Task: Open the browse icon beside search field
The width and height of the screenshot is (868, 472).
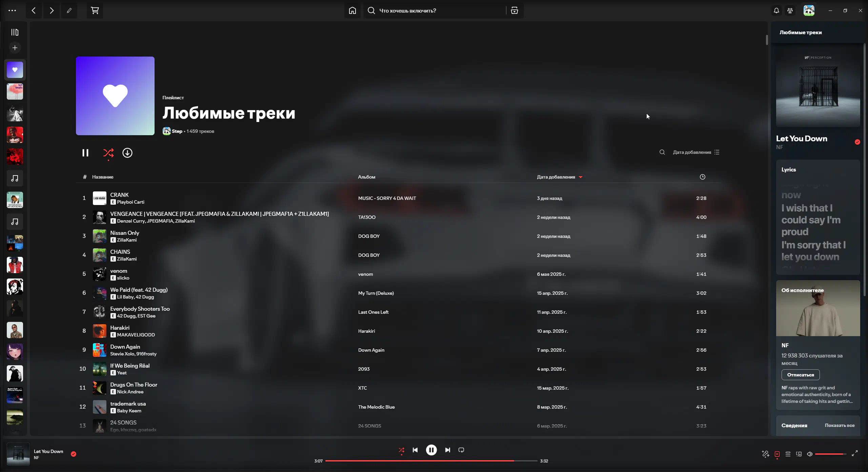Action: [514, 11]
